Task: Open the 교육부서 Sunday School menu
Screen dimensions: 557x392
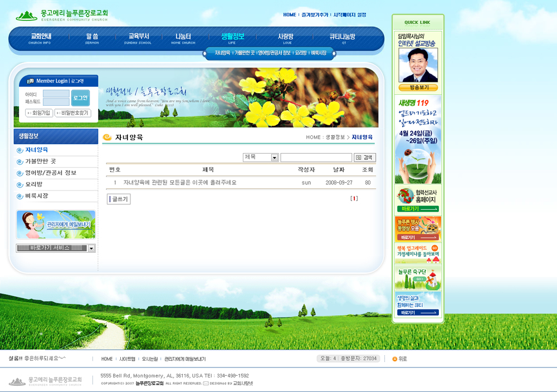Action: (138, 38)
